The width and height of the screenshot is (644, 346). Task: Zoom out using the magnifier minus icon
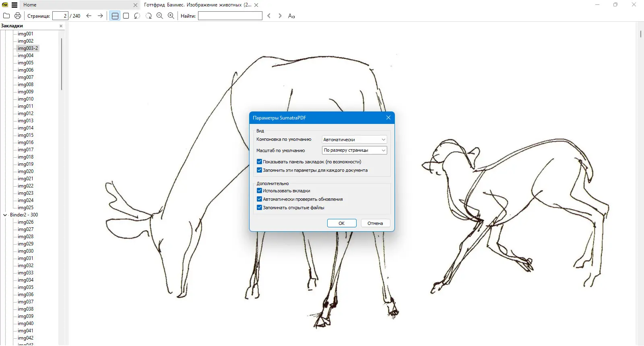click(x=160, y=16)
